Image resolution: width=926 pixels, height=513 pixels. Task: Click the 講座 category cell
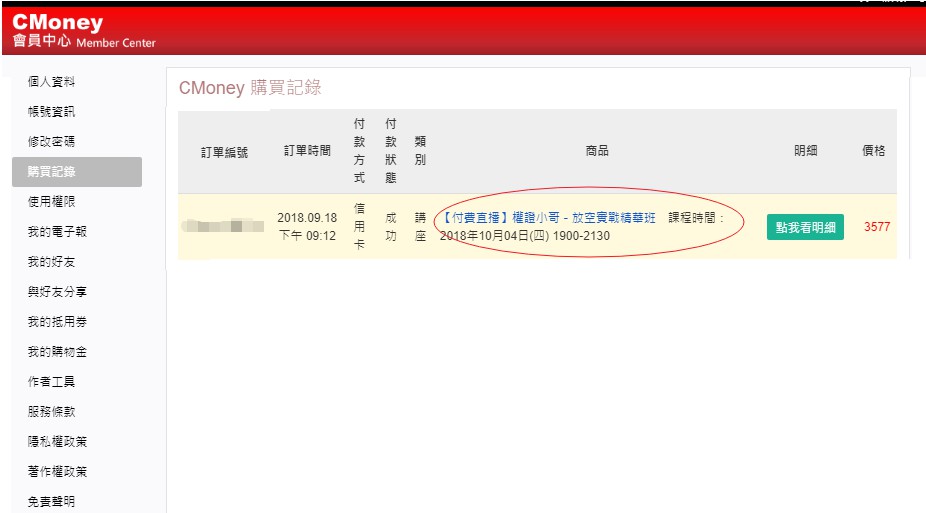tap(420, 227)
